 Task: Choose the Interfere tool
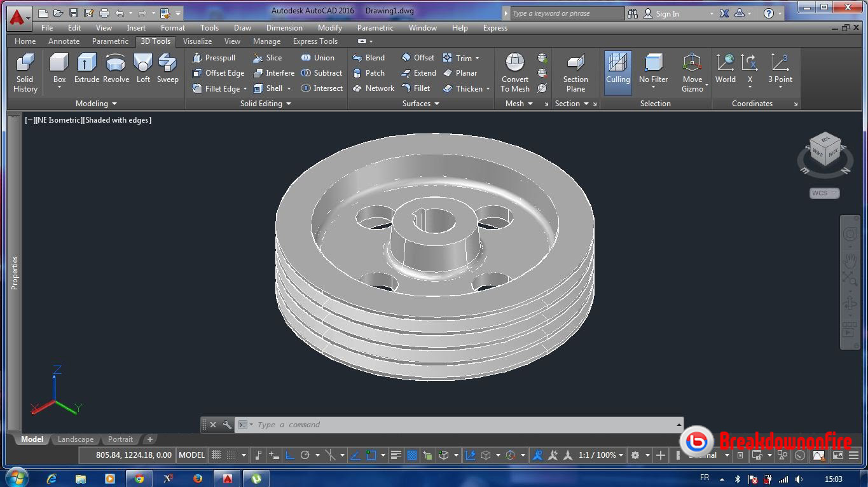coord(273,73)
